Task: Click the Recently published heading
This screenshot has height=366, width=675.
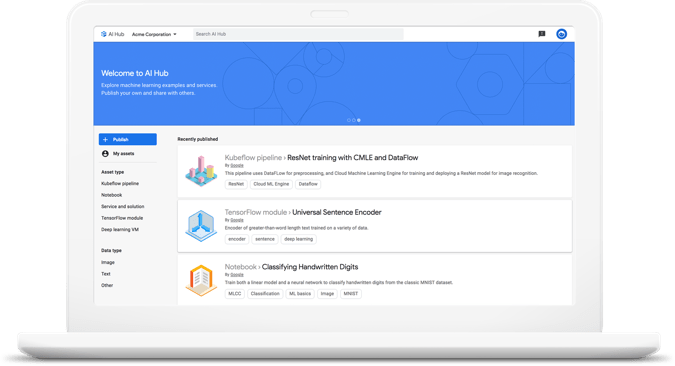Action: (x=198, y=139)
